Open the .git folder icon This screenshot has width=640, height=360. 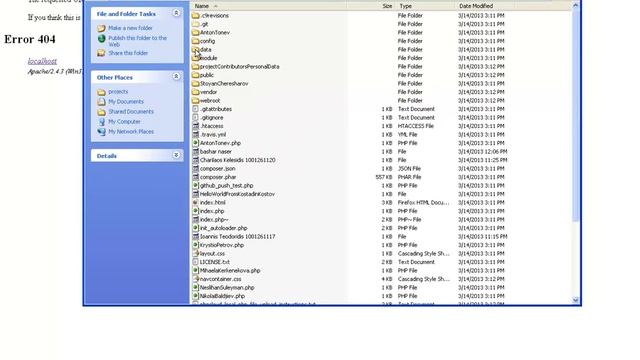[x=196, y=24]
